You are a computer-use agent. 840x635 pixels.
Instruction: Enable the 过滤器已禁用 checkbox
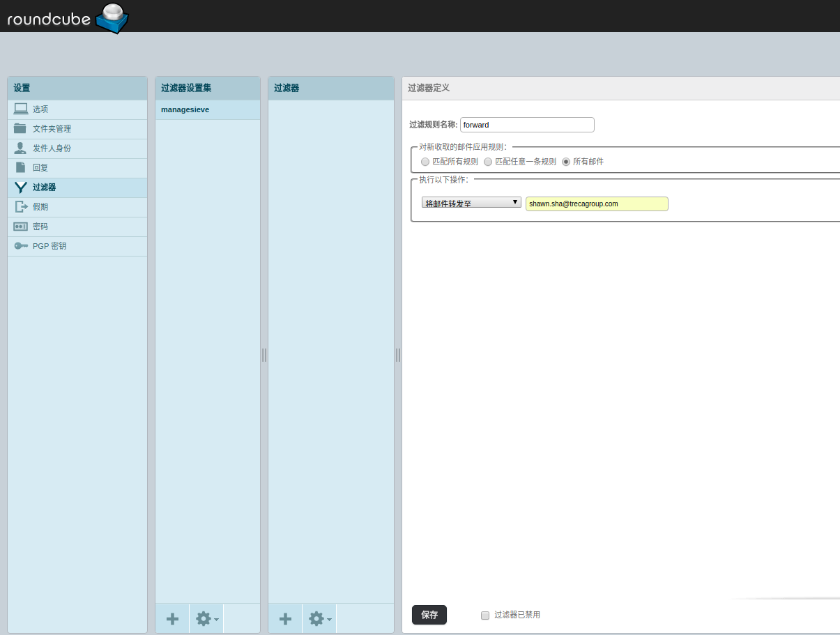(484, 615)
